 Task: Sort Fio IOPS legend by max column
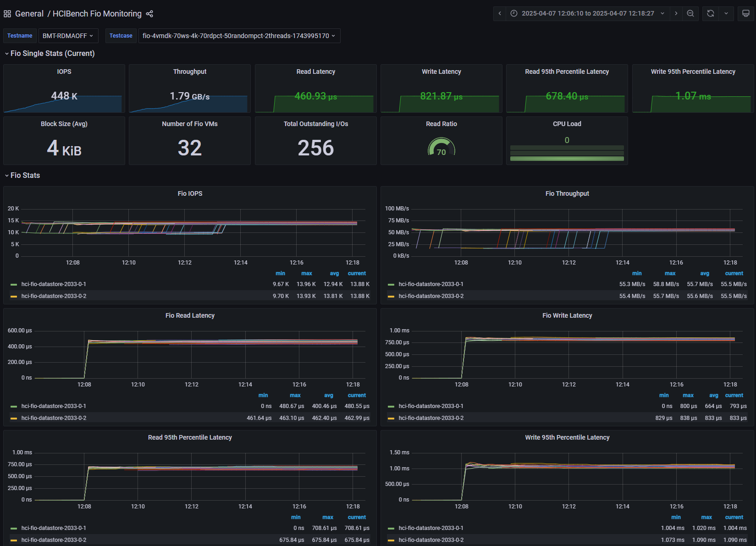tap(307, 273)
